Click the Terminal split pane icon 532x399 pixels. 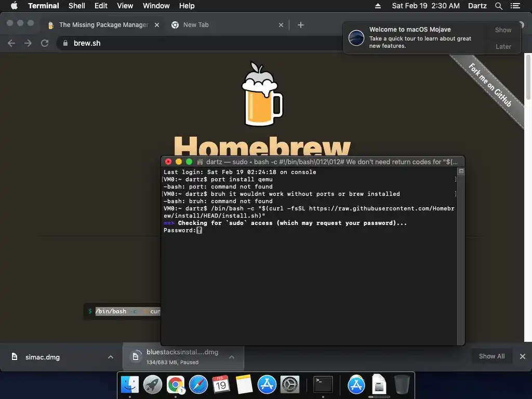click(461, 171)
